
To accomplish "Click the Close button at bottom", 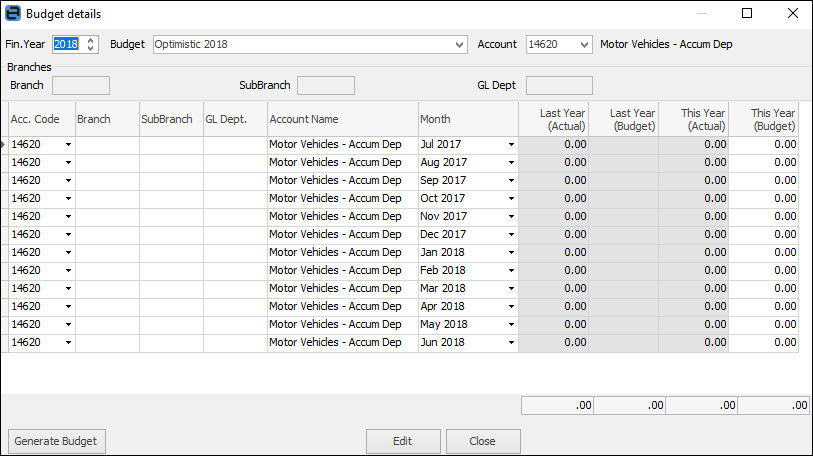I will point(483,441).
